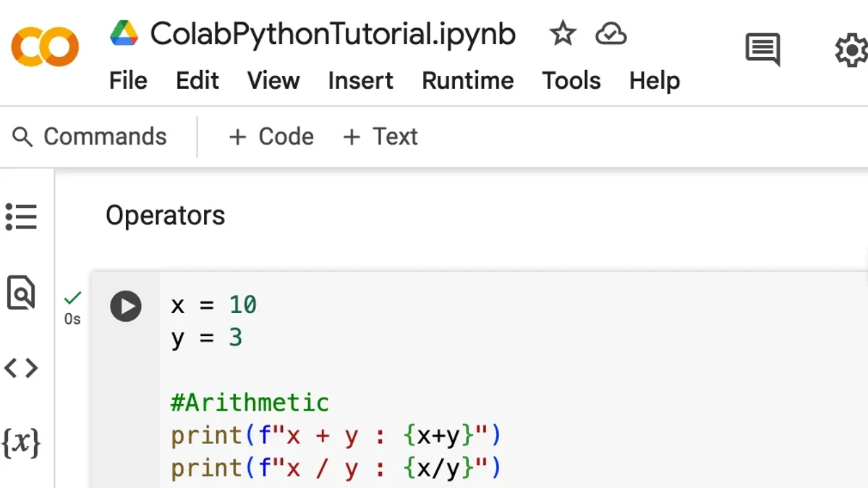Click the code line y = 3
The height and width of the screenshot is (488, 868).
point(207,338)
